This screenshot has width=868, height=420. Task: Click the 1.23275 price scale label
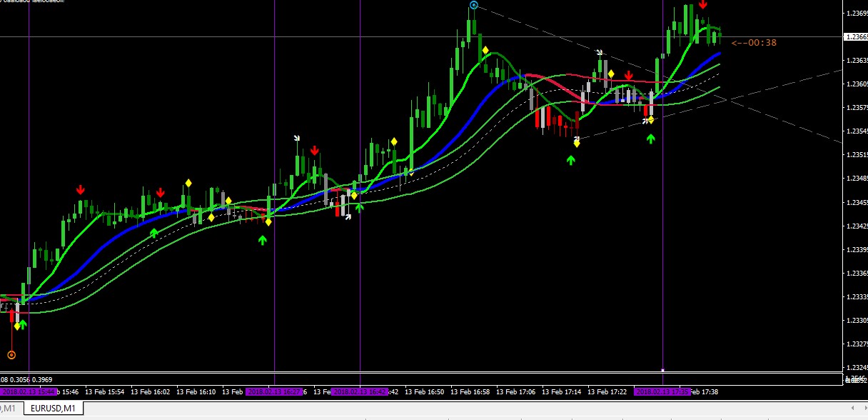[x=856, y=344]
